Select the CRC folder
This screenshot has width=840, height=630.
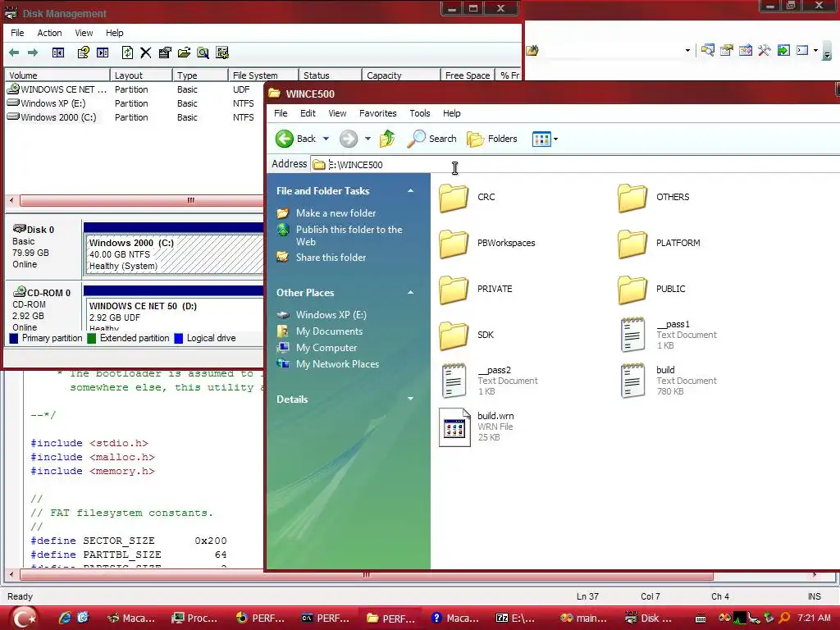tap(467, 197)
